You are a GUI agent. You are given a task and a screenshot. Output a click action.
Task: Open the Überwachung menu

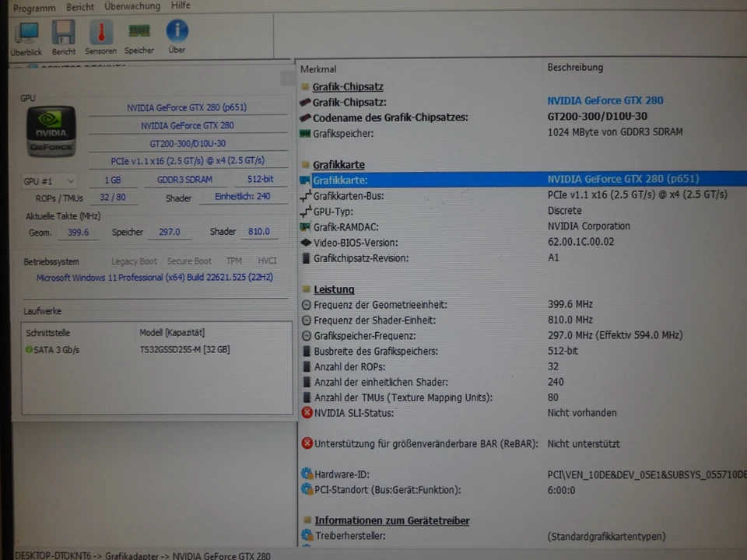coord(132,6)
